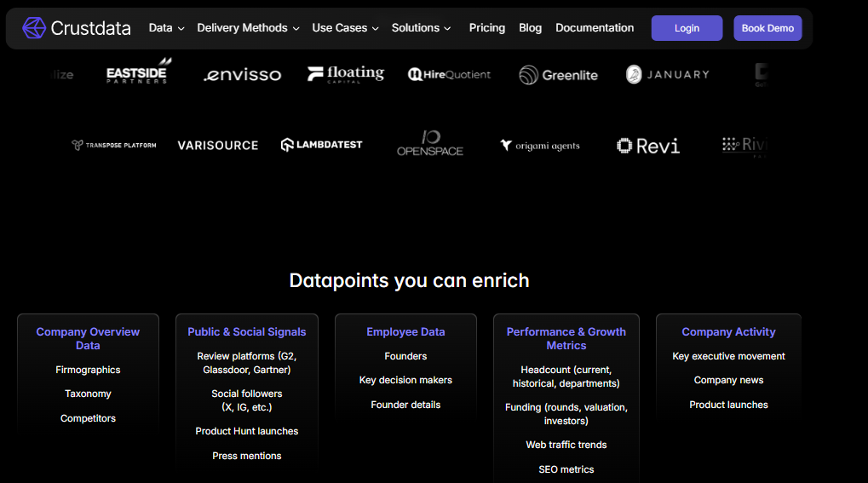Viewport: 868px width, 483px height.
Task: Click the Product Hunt launches text
Action: [x=247, y=431]
